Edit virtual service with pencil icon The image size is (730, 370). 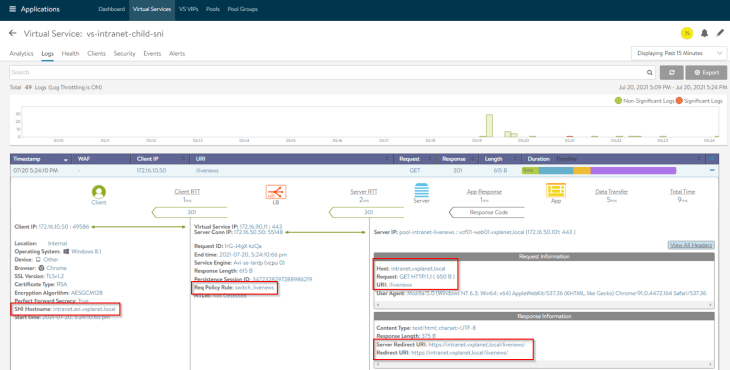coord(720,33)
